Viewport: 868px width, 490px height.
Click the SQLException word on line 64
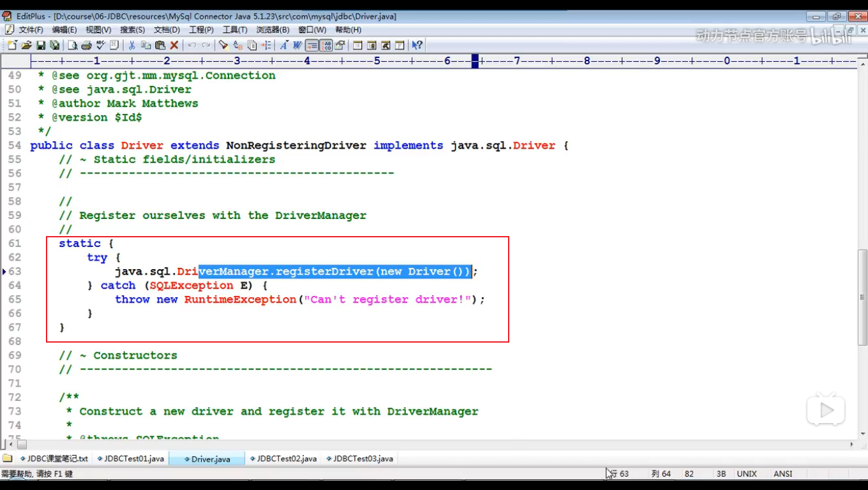(191, 285)
